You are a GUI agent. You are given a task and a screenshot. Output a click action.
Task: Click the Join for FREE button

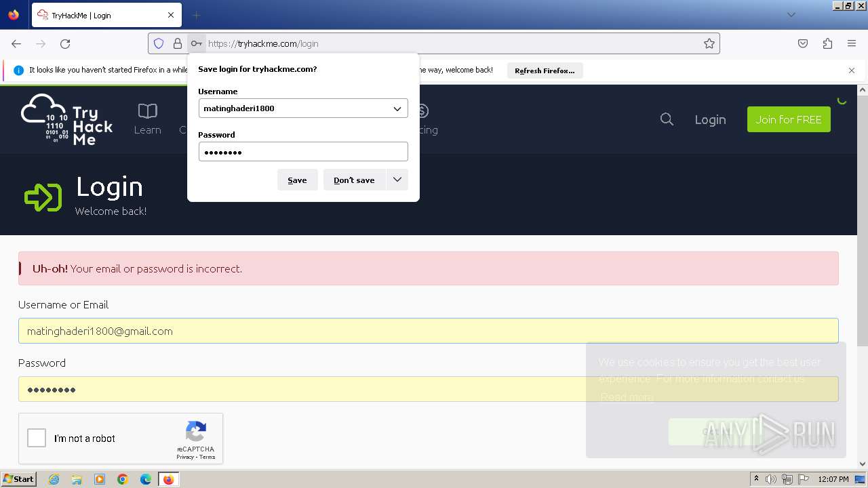789,119
